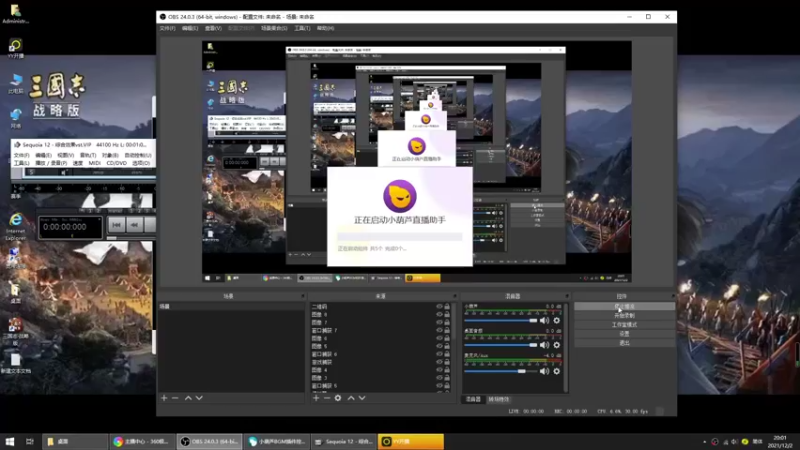Enable 工作室模式 studio mode
Viewport: 800px width, 450px height.
coord(624,325)
